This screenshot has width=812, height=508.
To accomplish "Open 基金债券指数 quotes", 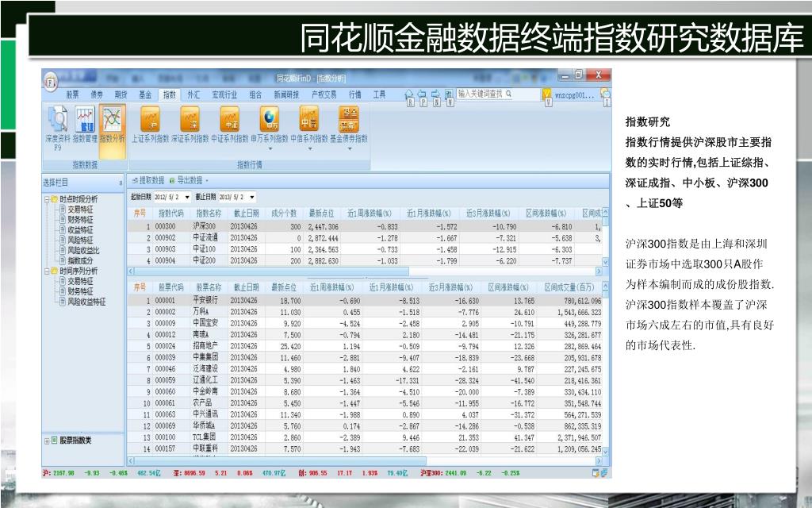I will point(349,125).
